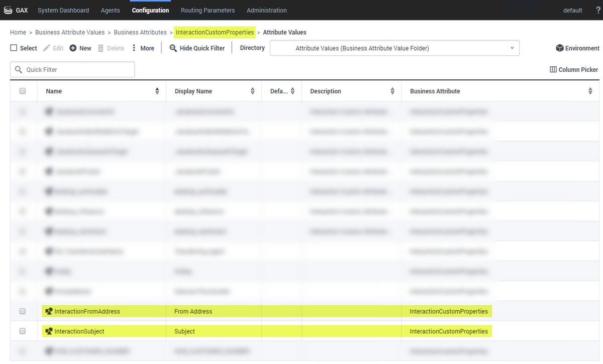Click InteractionCustomProperties cell in InteractionFromAddress row
603x364 pixels.
[x=449, y=311]
